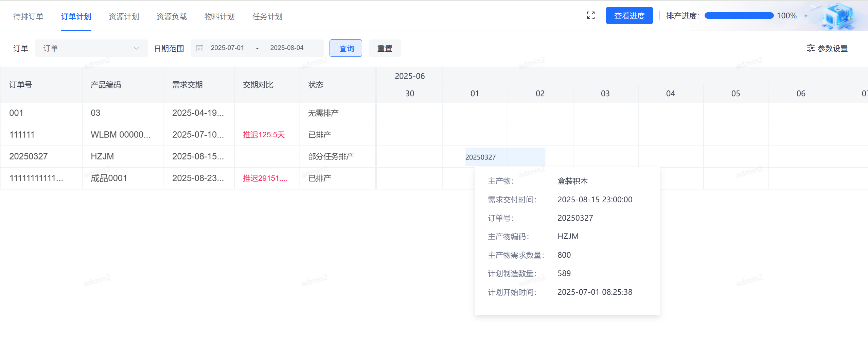
Task: Click due date 2025-07-10... cell
Action: pos(199,135)
